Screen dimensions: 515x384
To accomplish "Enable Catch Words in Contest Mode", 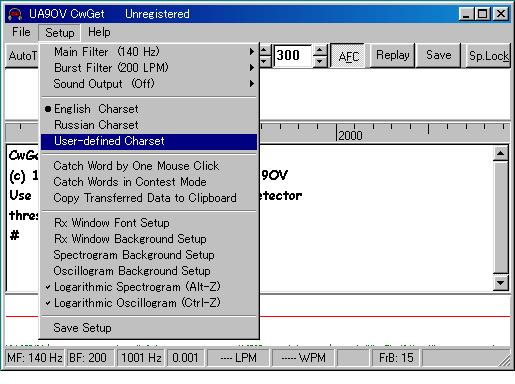I will [x=149, y=182].
